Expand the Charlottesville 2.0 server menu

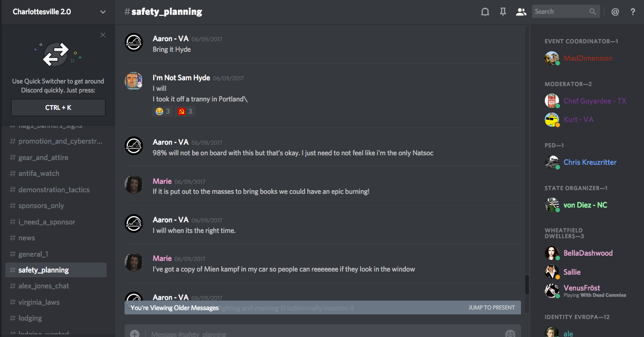(102, 12)
